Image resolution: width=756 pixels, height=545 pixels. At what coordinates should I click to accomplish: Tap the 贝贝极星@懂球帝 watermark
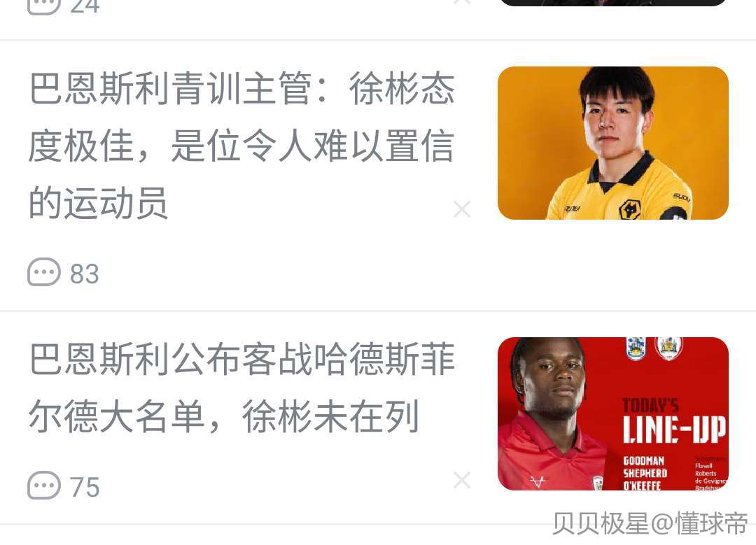(650, 523)
